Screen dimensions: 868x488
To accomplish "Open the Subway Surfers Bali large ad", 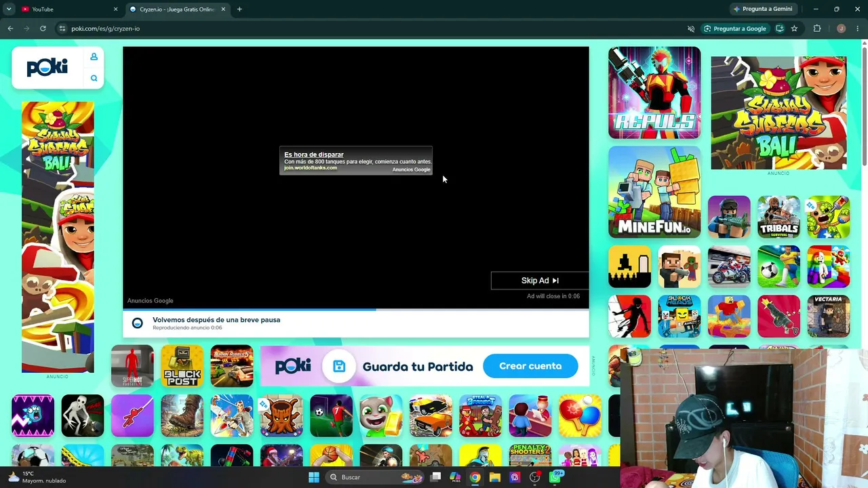I will (778, 113).
